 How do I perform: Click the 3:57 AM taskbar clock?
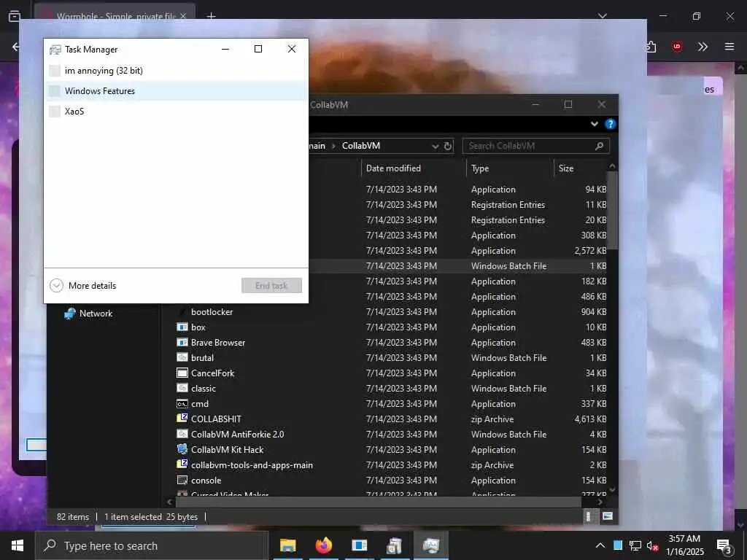pos(684,545)
